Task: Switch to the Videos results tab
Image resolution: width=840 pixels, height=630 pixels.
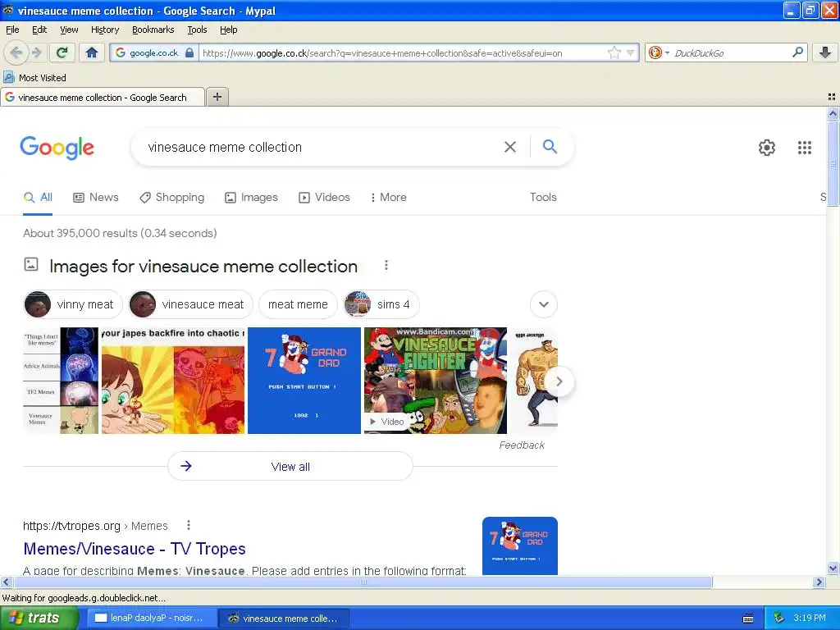Action: (324, 197)
